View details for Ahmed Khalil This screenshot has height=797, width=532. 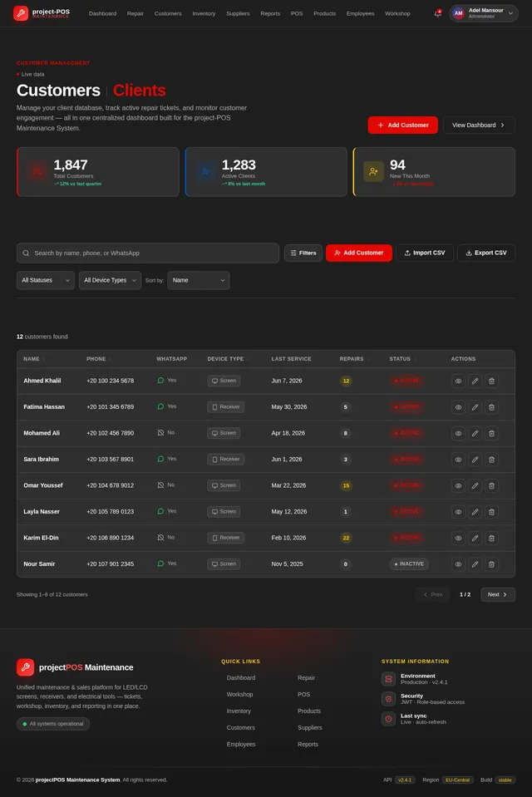458,381
